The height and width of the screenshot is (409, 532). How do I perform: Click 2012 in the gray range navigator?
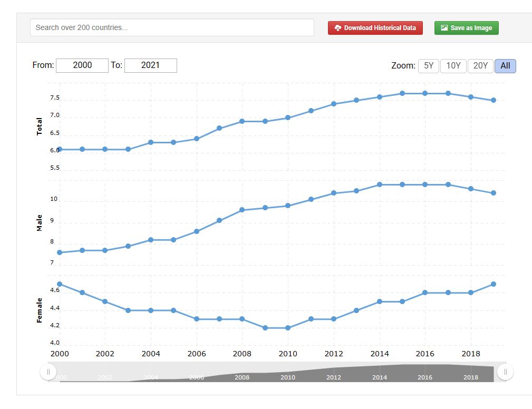(x=334, y=377)
